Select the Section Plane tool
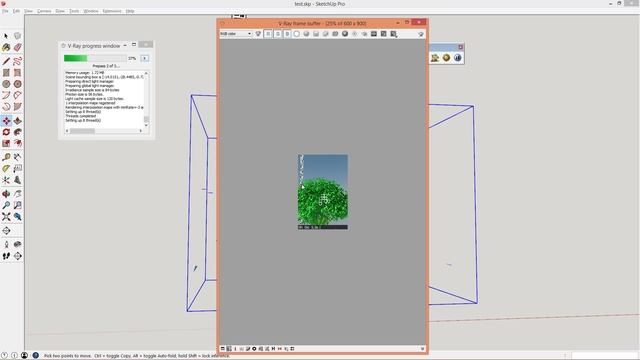The height and width of the screenshot is (360, 640). click(x=17, y=256)
